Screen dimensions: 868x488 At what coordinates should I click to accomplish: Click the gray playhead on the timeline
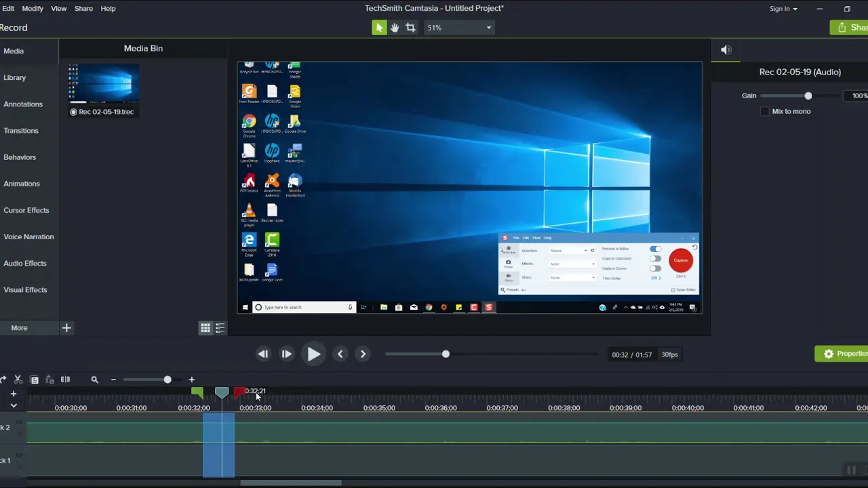[x=222, y=392]
